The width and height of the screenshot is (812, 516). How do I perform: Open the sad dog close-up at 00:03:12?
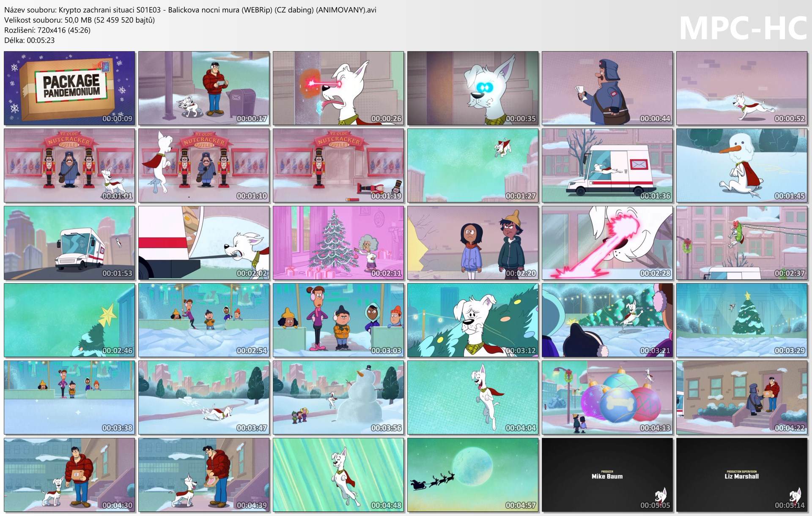tap(473, 320)
